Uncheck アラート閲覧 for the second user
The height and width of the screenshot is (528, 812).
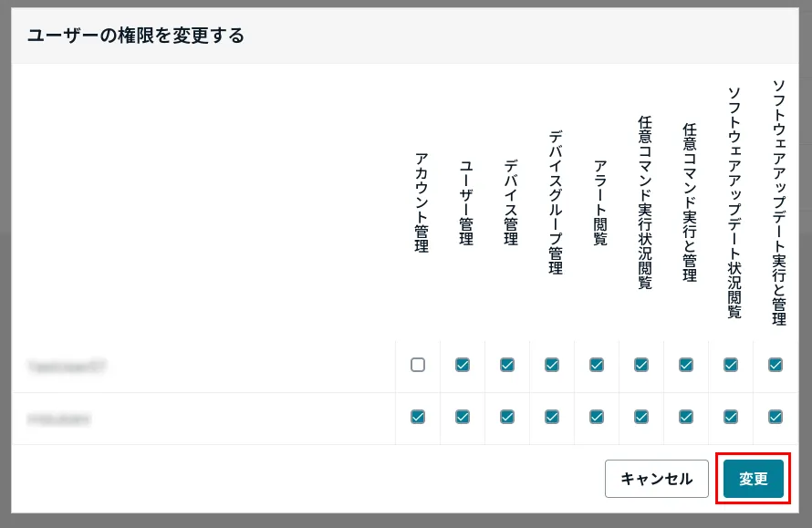(x=596, y=418)
